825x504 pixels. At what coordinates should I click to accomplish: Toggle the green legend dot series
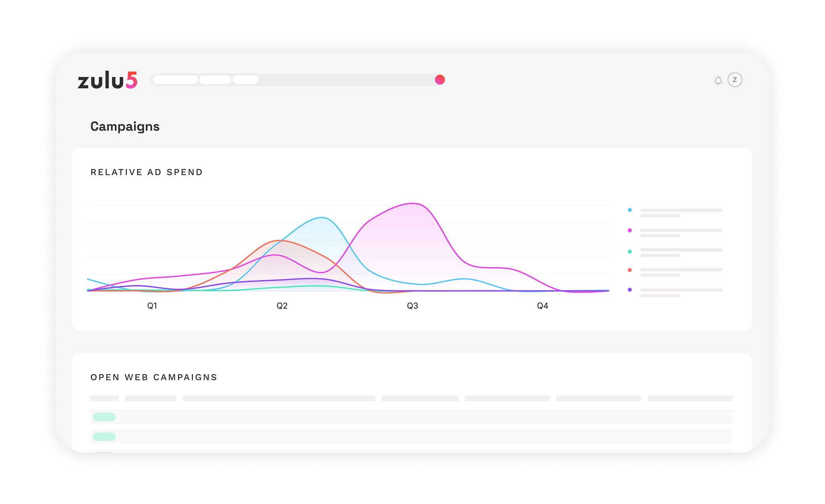point(630,252)
